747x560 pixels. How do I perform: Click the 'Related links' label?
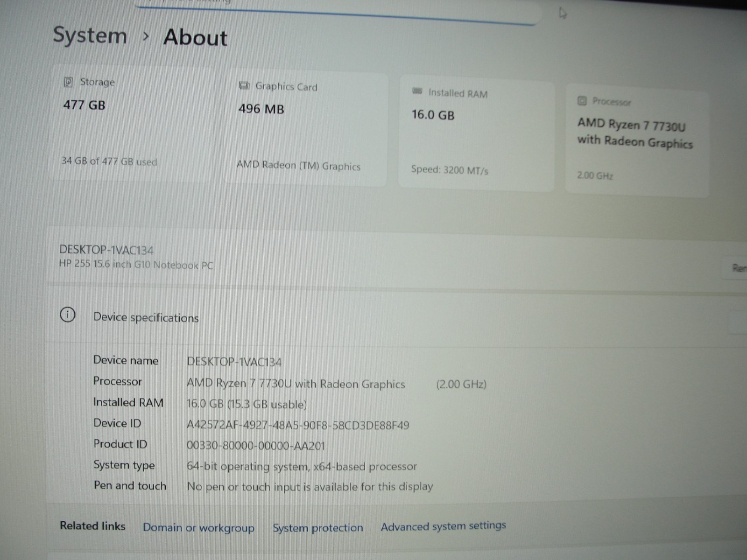(x=92, y=526)
